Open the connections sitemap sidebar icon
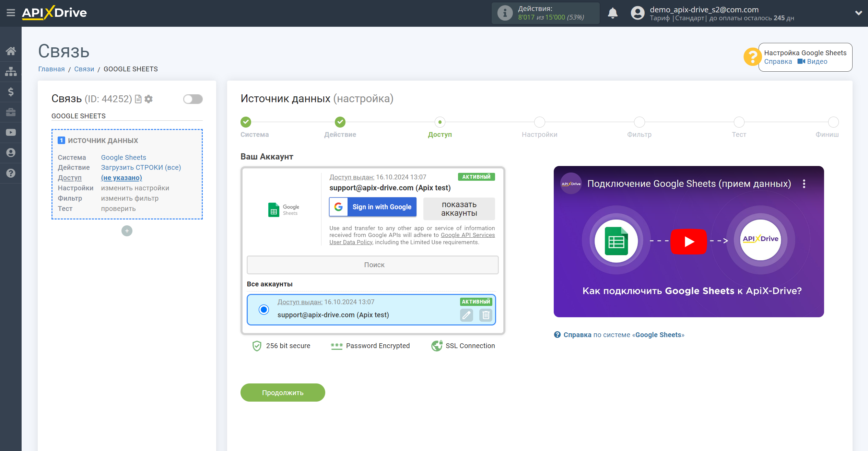The height and width of the screenshot is (451, 868). 11,71
